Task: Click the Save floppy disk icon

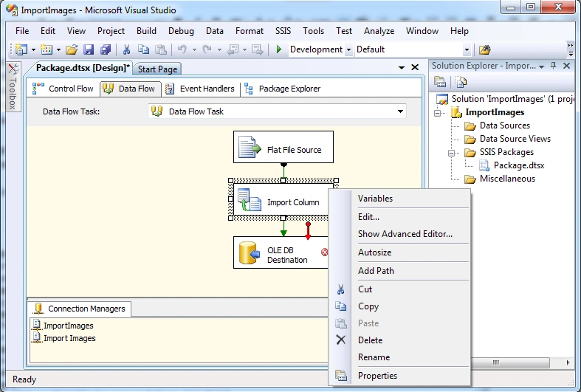Action: 89,49
